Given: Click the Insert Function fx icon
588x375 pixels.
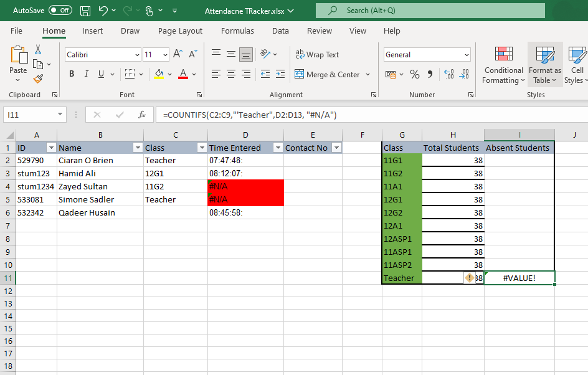Looking at the screenshot, I should pyautogui.click(x=142, y=115).
